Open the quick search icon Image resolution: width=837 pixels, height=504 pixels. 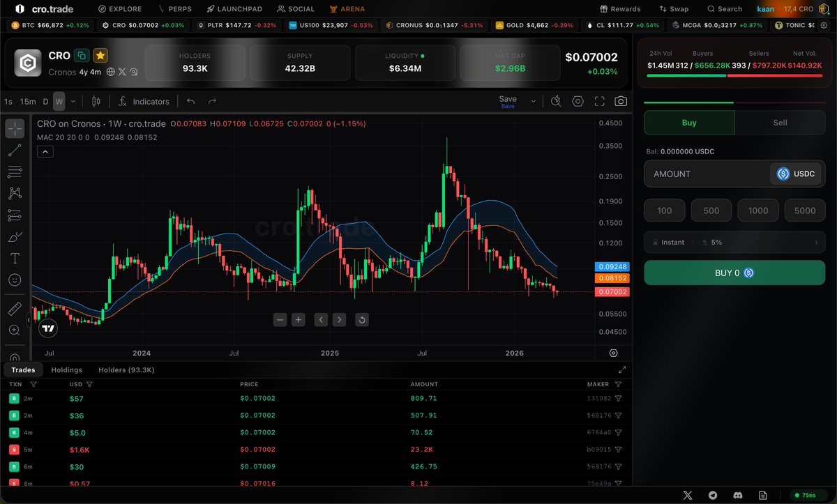tap(556, 101)
